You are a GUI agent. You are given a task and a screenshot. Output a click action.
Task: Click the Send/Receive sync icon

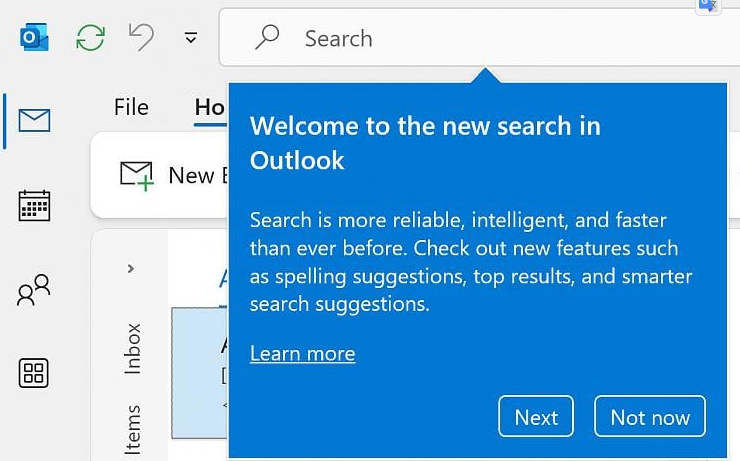click(91, 38)
